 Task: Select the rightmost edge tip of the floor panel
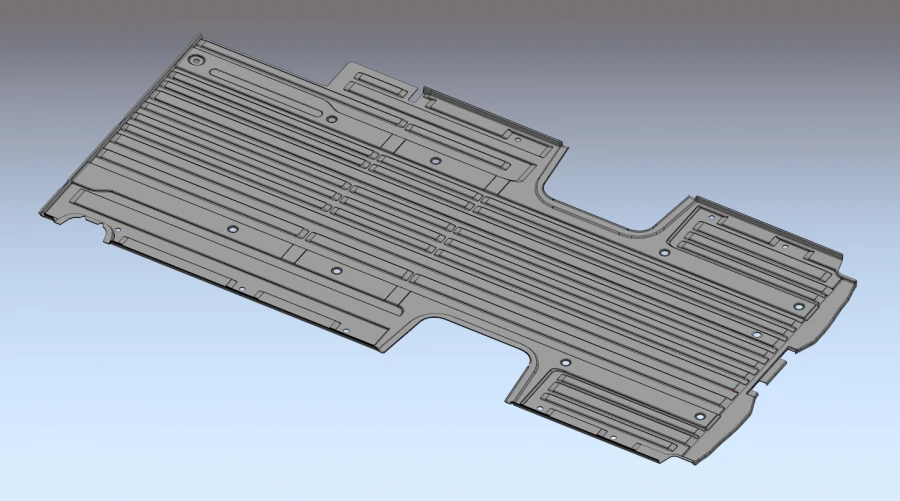[856, 283]
